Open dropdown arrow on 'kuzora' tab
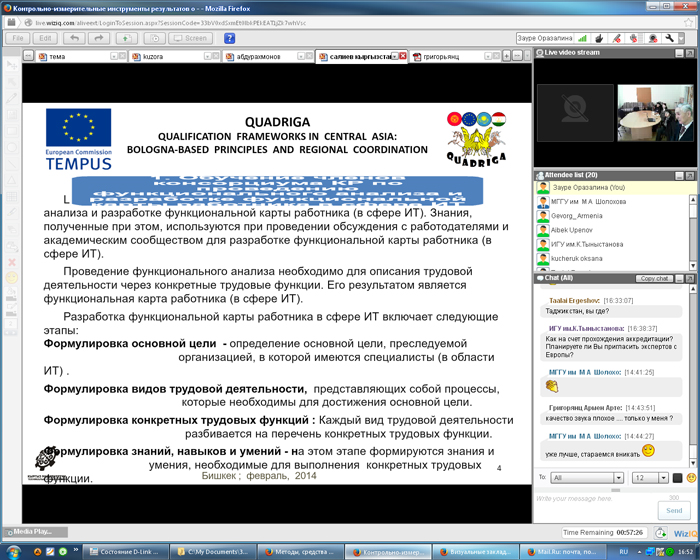Screen dimensions: 700x560 208,56
